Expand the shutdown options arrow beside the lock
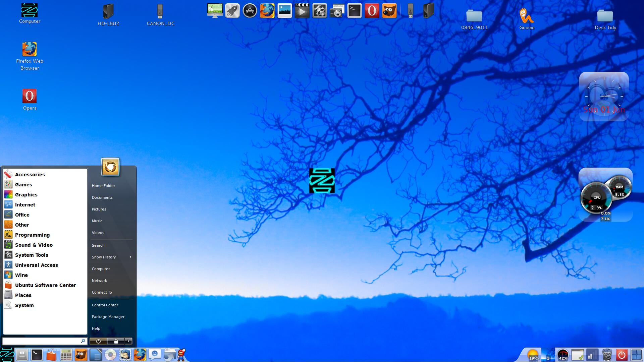The width and height of the screenshot is (644, 362). (128, 341)
